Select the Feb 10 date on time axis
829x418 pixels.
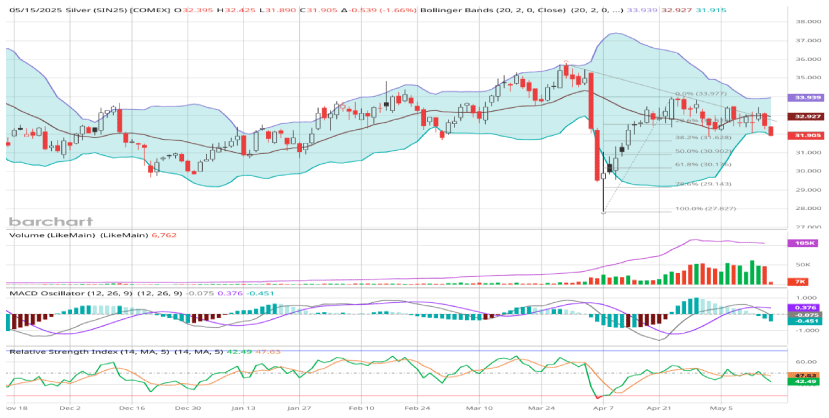click(362, 408)
